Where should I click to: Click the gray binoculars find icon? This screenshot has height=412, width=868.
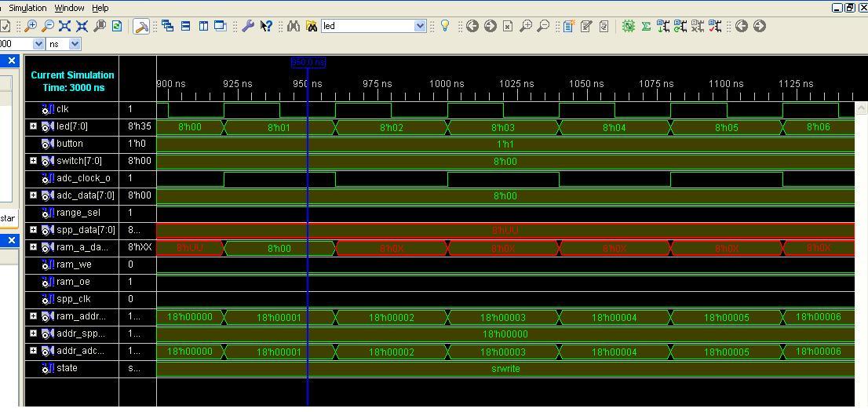(x=294, y=26)
